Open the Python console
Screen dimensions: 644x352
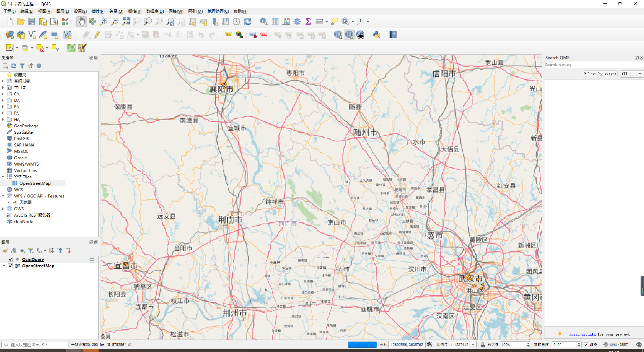coord(377,35)
